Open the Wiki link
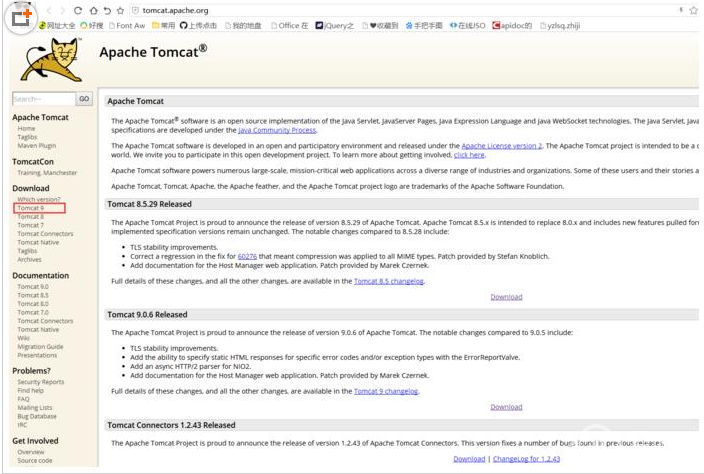704x474 pixels. (23, 338)
